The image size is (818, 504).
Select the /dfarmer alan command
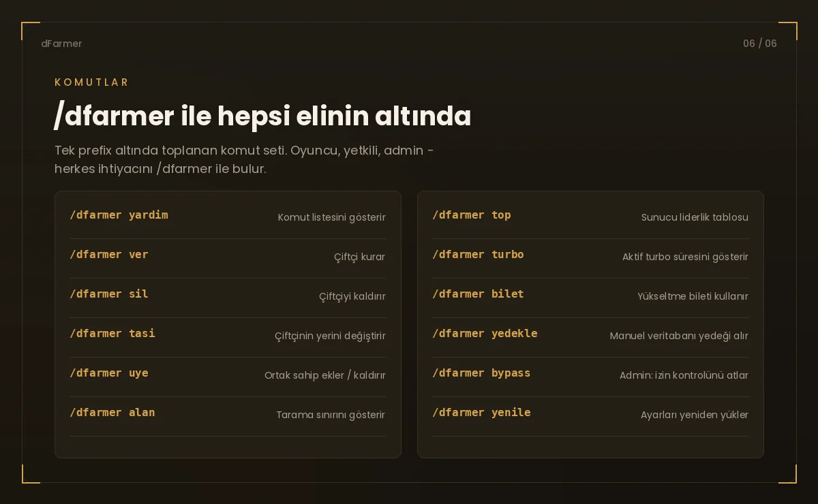[112, 413]
